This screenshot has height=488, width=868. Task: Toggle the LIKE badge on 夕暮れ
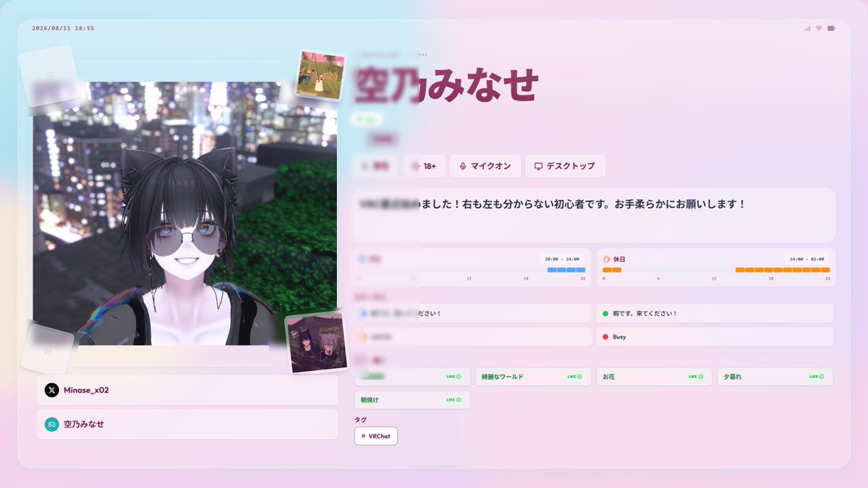click(x=817, y=377)
